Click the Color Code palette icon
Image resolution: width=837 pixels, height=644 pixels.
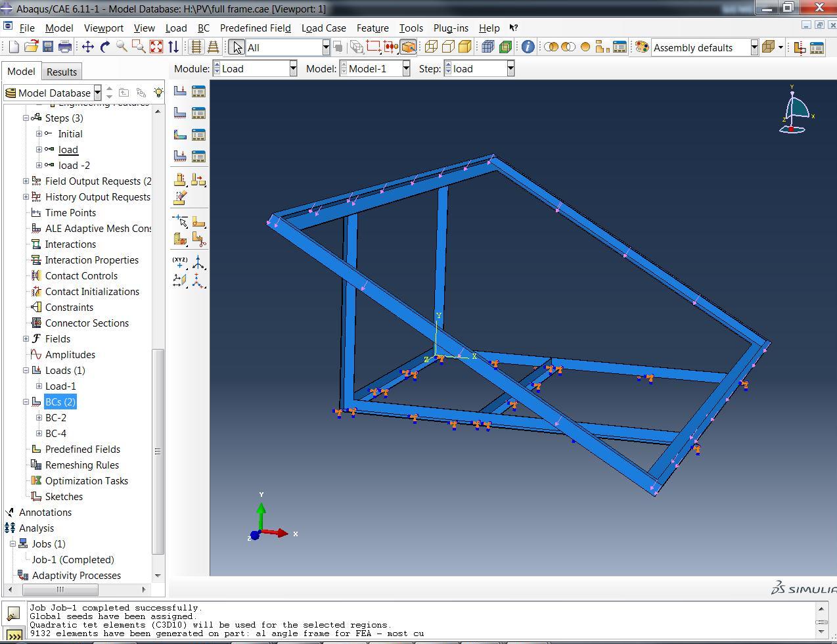click(642, 47)
